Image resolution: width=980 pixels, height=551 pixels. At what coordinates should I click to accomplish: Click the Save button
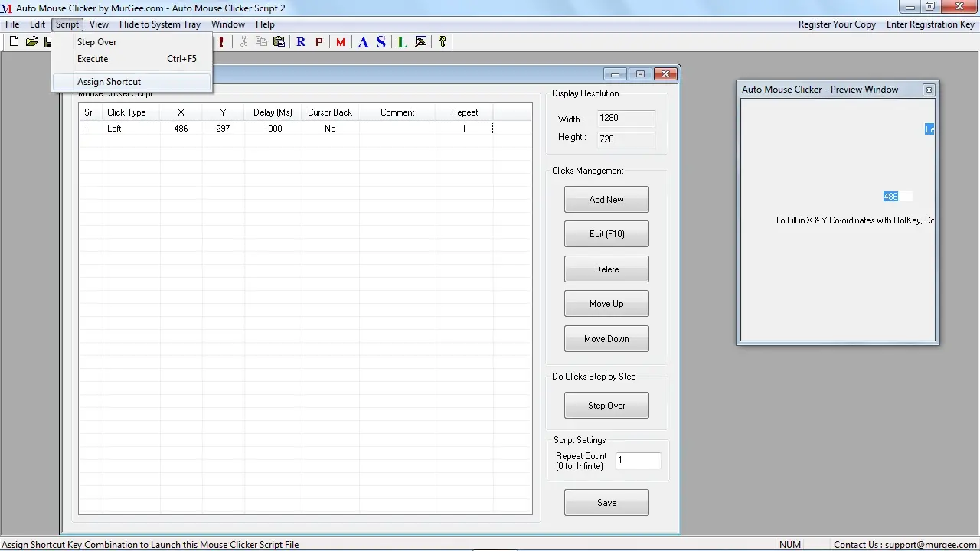pos(606,503)
